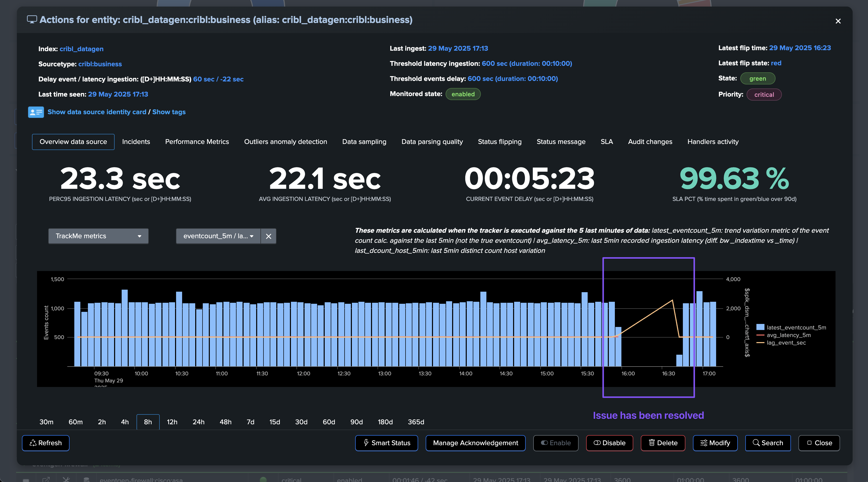Image resolution: width=868 pixels, height=482 pixels.
Task: Toggle latest_eventcount_5m series in chart legend
Action: click(796, 327)
